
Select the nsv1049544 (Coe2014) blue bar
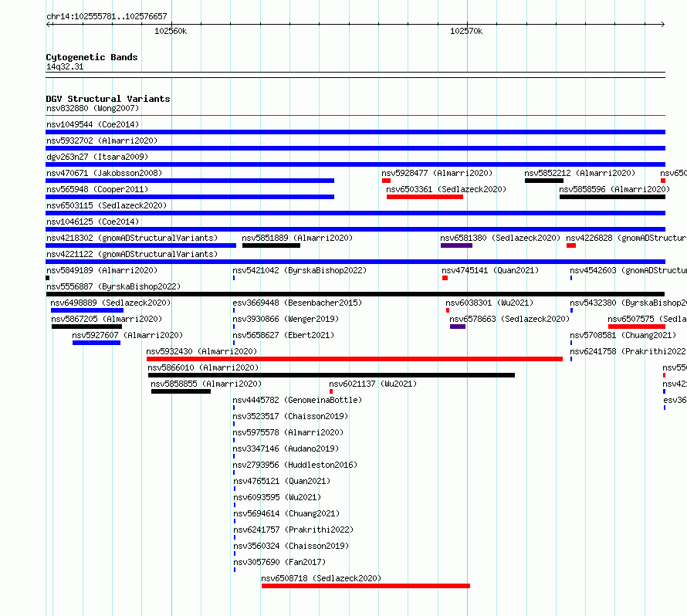pos(355,132)
